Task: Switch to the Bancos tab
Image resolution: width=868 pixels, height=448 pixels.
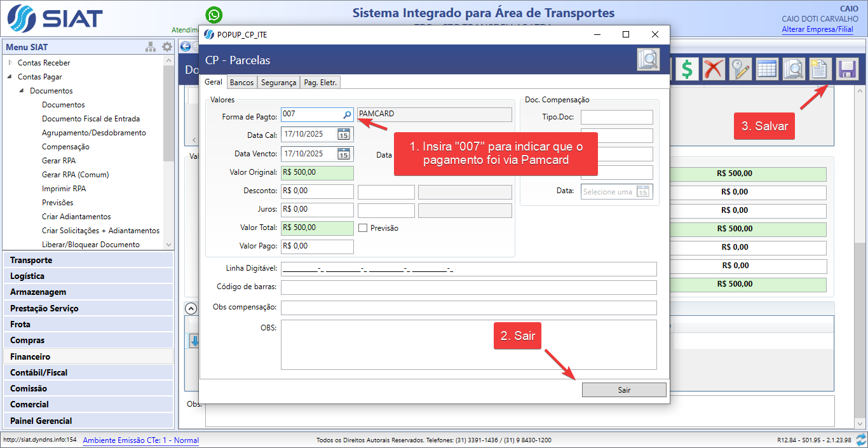Action: click(x=241, y=83)
